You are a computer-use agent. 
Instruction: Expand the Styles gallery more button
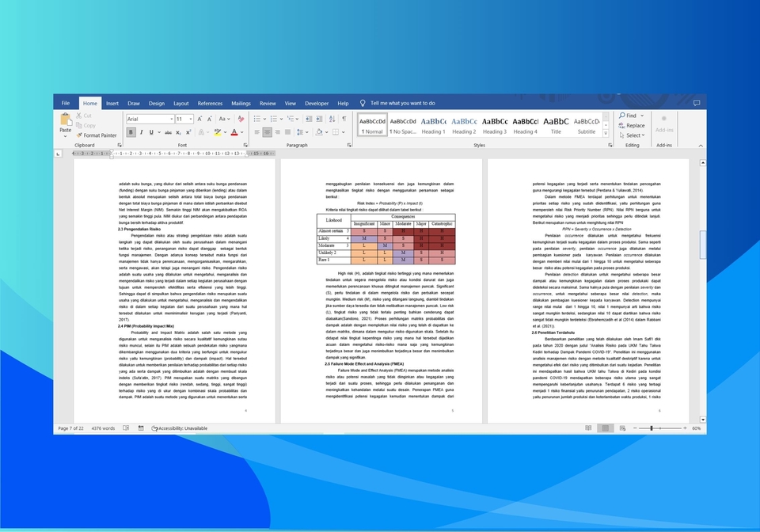(x=606, y=134)
